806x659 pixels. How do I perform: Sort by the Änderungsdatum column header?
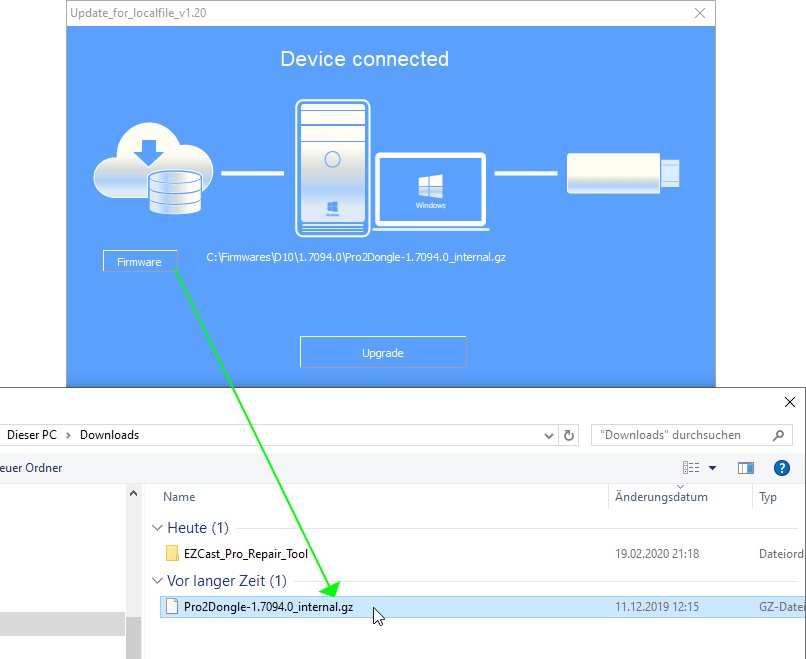click(661, 497)
